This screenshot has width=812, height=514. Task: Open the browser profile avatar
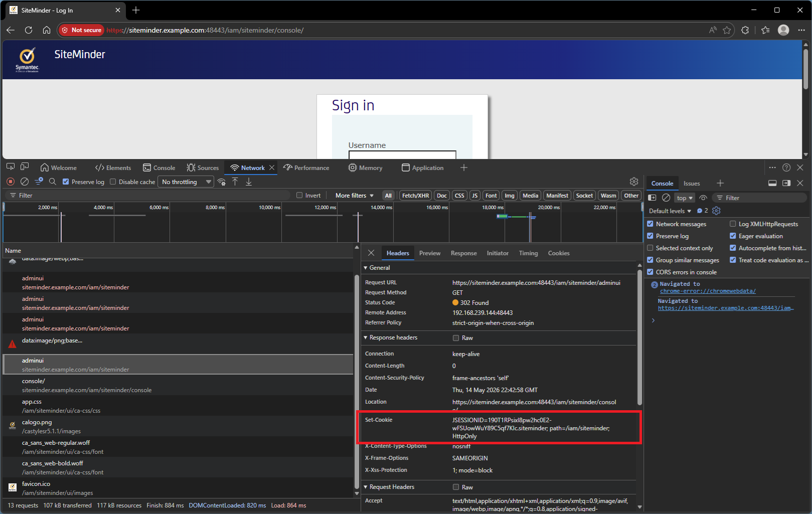(x=783, y=30)
